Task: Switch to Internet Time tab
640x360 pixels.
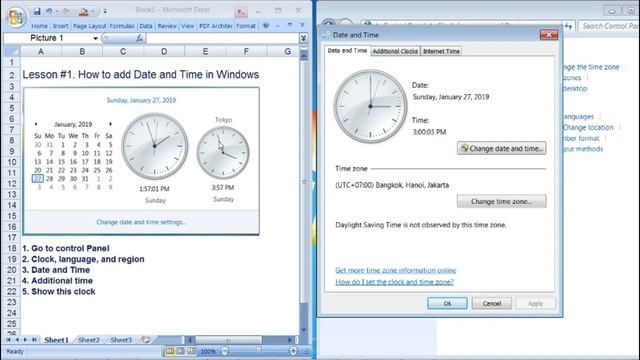Action: coord(441,51)
